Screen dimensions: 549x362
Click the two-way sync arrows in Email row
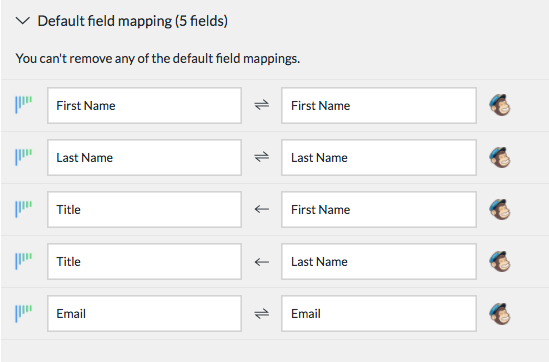point(262,313)
